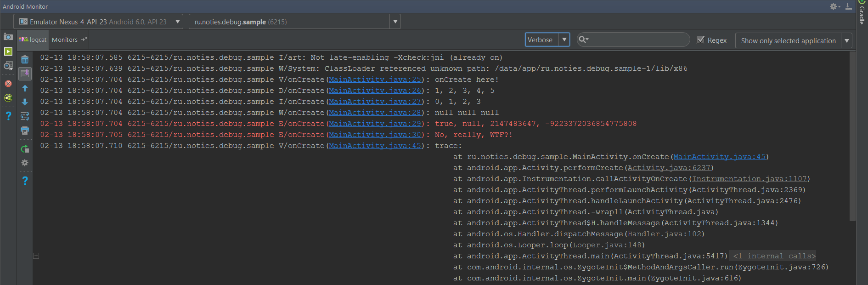Switch to the logcat tab
The image size is (868, 285).
[x=33, y=40]
